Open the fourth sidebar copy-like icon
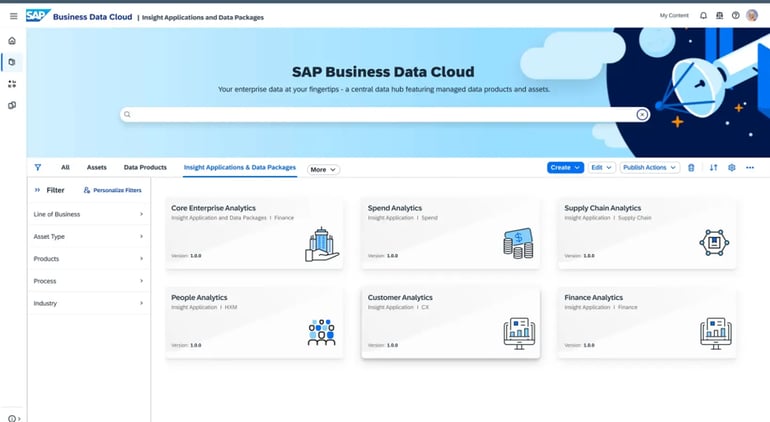The height and width of the screenshot is (422, 770). click(x=12, y=105)
